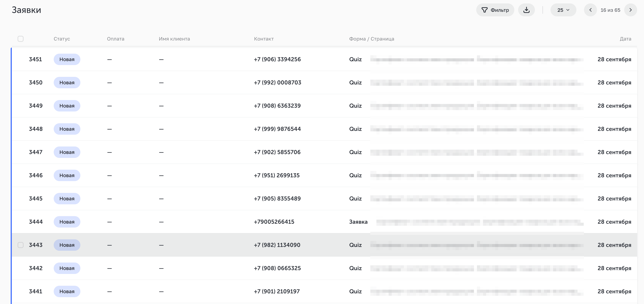Click the download export icon
Image resolution: width=644 pixels, height=304 pixels.
pyautogui.click(x=526, y=10)
